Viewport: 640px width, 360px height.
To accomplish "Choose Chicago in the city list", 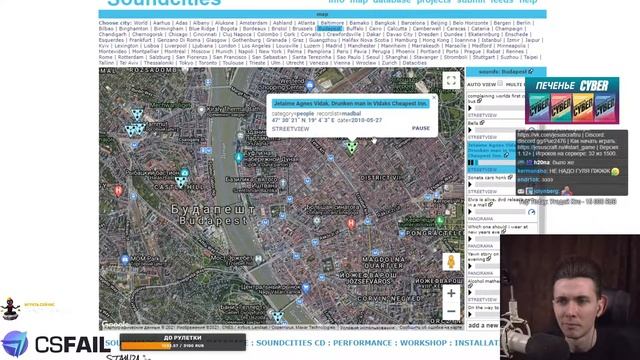I will pyautogui.click(x=178, y=34).
